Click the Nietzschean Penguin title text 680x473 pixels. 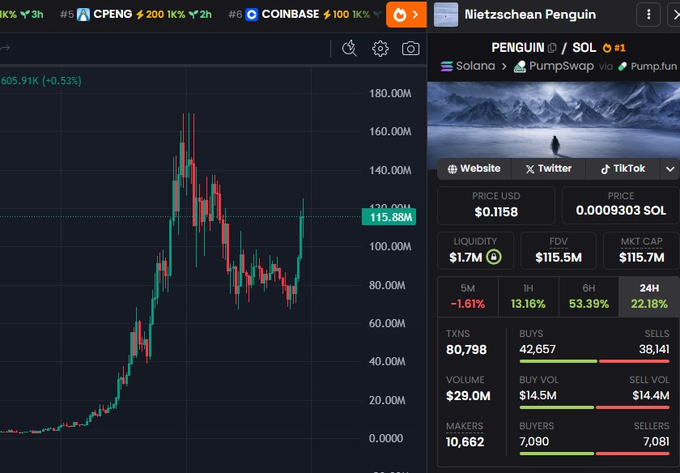click(x=530, y=15)
